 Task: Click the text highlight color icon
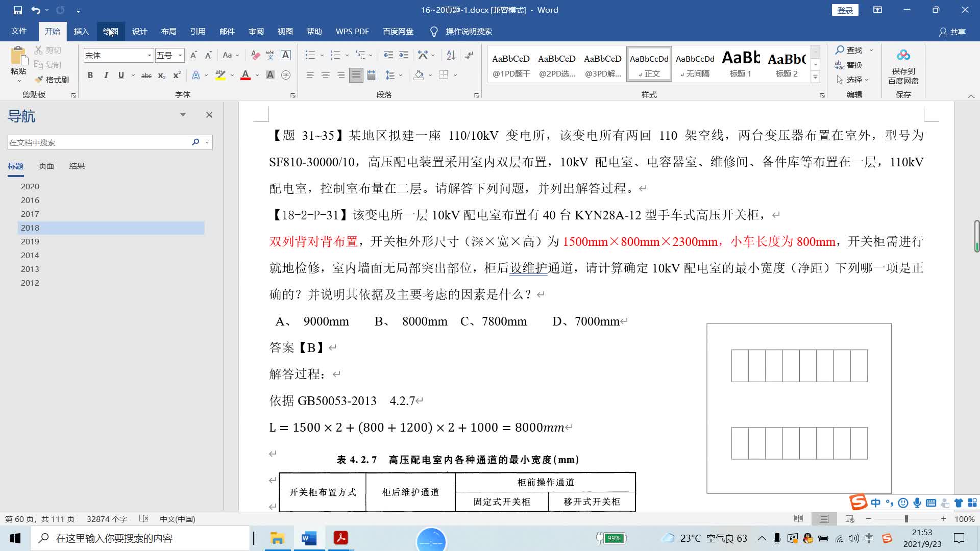[220, 75]
